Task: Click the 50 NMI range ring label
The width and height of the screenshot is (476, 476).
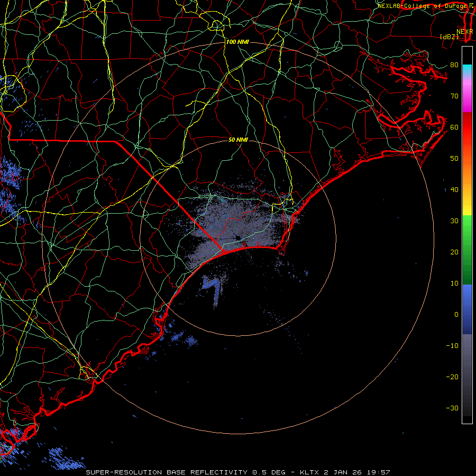Action: point(238,140)
